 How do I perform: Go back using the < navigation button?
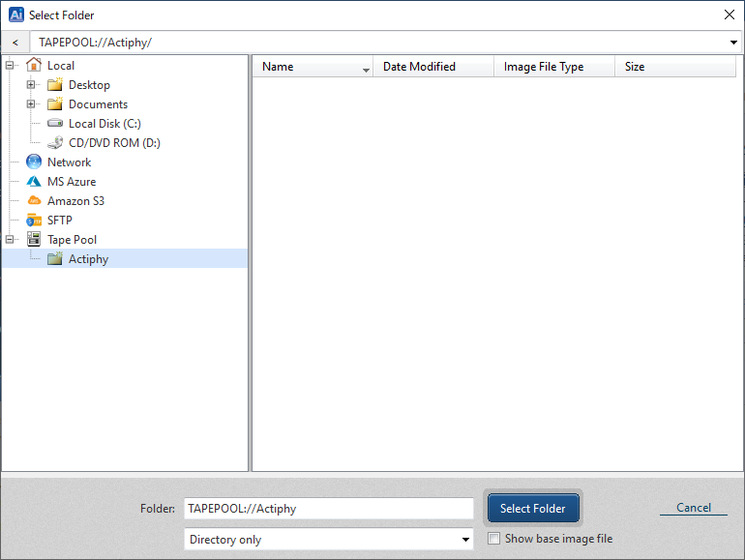(x=15, y=43)
